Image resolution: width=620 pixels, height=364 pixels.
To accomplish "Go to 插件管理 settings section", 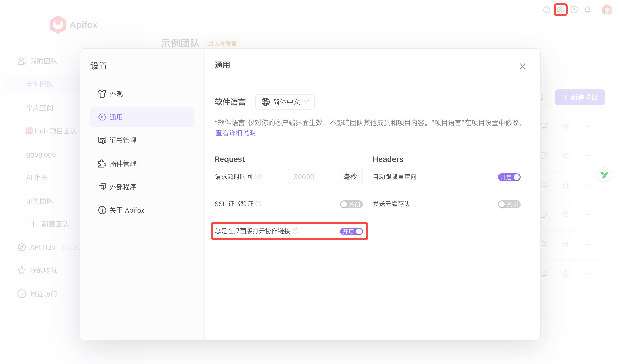I will [x=123, y=164].
